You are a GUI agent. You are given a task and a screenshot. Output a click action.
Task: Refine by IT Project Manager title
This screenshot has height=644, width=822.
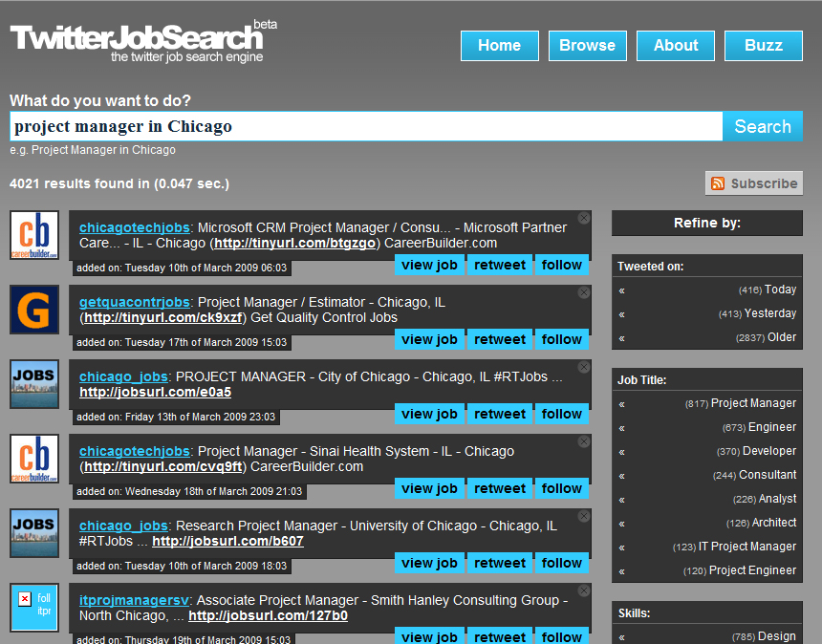734,547
